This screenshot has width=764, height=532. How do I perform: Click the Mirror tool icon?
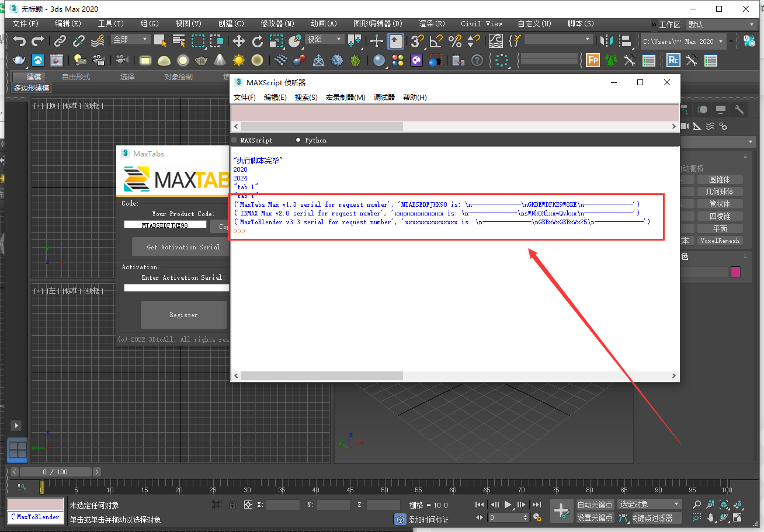607,41
